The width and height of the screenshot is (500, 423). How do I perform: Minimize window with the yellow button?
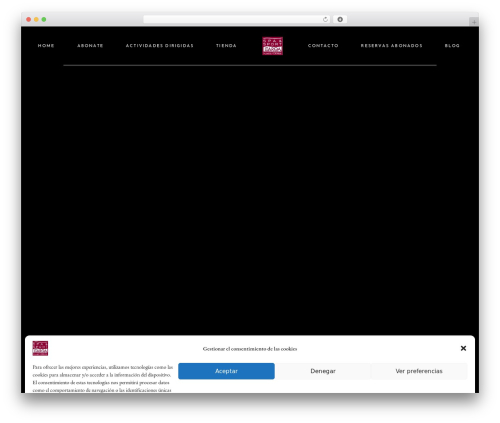[x=36, y=19]
